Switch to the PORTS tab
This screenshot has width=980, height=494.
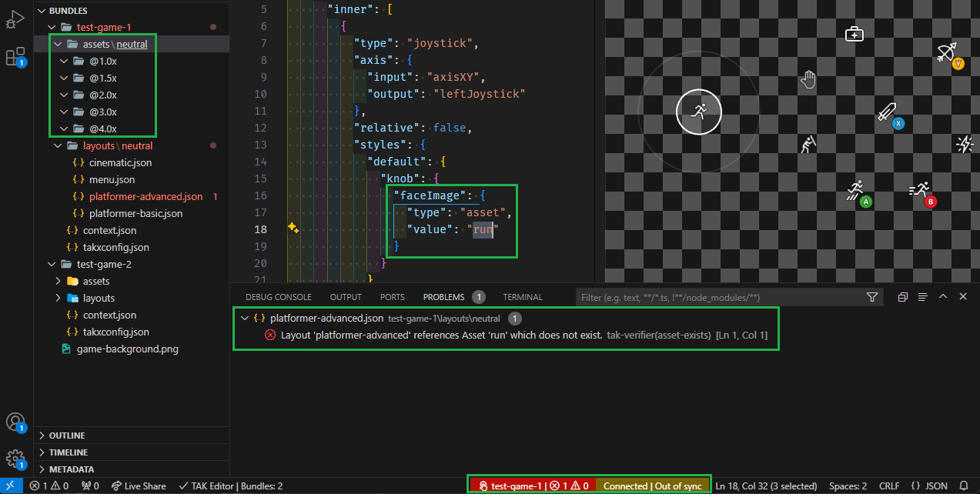(x=393, y=297)
